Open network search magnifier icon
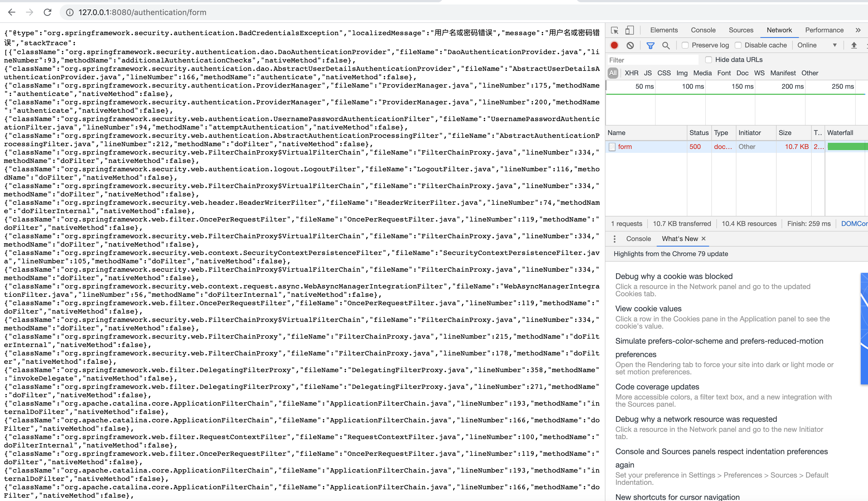868x501 pixels. pos(666,45)
